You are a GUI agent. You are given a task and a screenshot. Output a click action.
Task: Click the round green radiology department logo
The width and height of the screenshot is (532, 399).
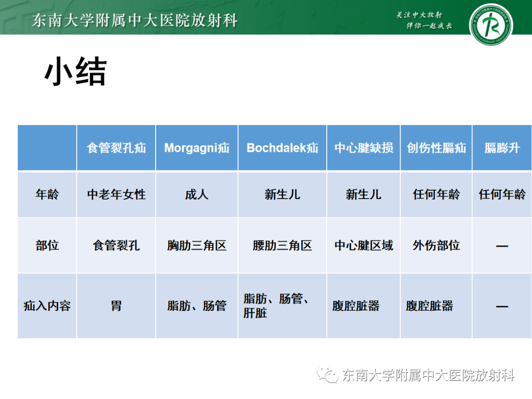click(491, 25)
